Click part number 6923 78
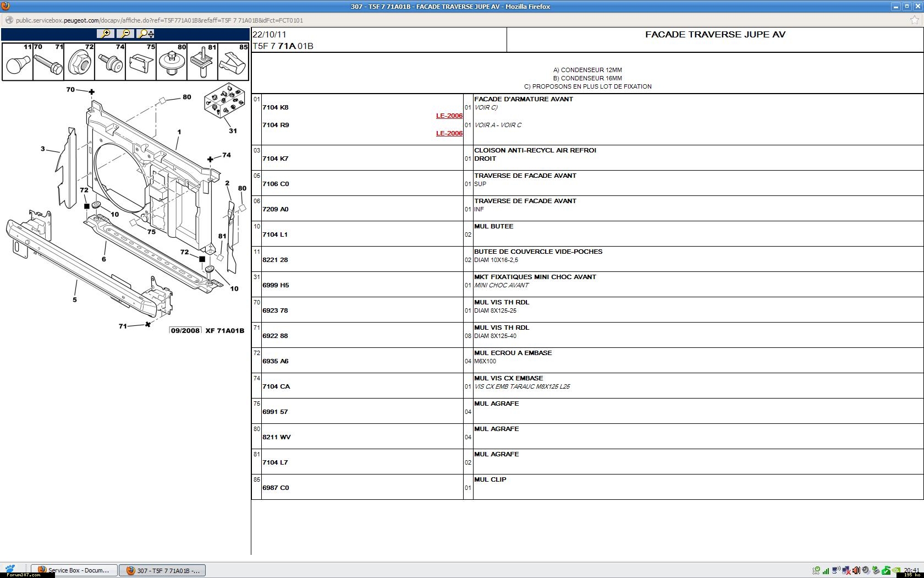Screen dimensions: 924x578 point(275,310)
